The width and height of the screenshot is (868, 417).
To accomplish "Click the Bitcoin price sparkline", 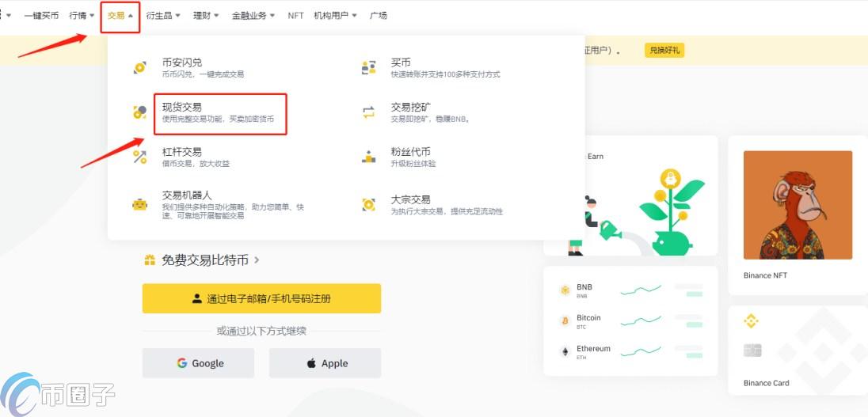I will click(641, 320).
